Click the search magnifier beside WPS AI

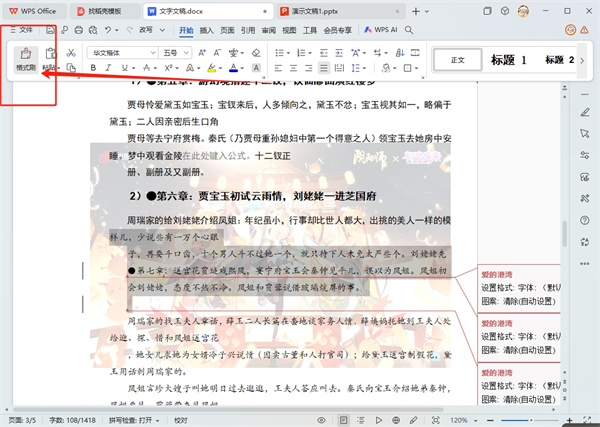coord(409,30)
